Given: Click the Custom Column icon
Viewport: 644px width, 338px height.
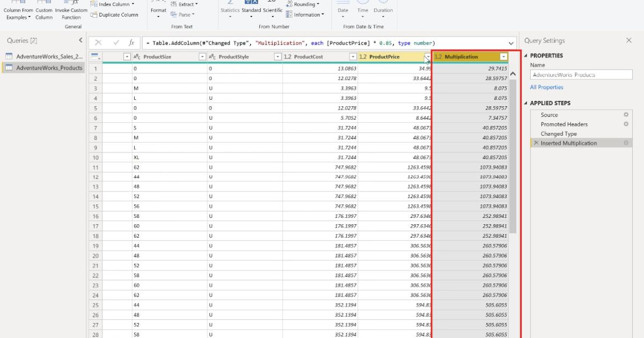Looking at the screenshot, I should [x=43, y=11].
